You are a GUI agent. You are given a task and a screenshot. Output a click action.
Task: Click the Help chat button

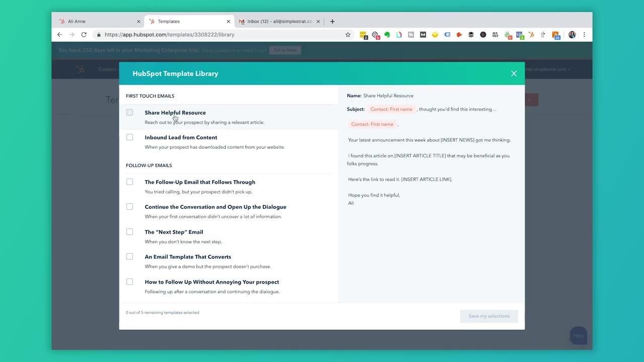[x=579, y=335]
